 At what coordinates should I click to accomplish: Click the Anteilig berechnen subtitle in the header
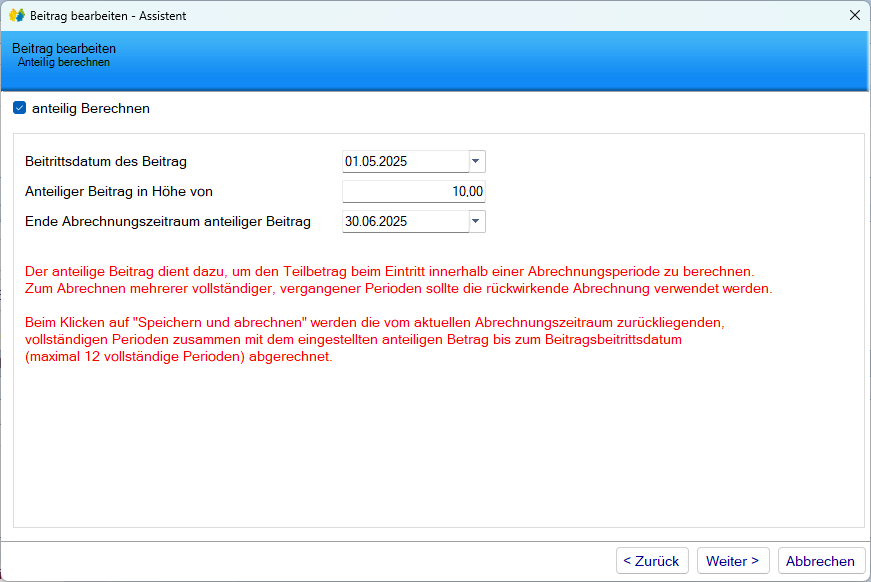[64, 62]
